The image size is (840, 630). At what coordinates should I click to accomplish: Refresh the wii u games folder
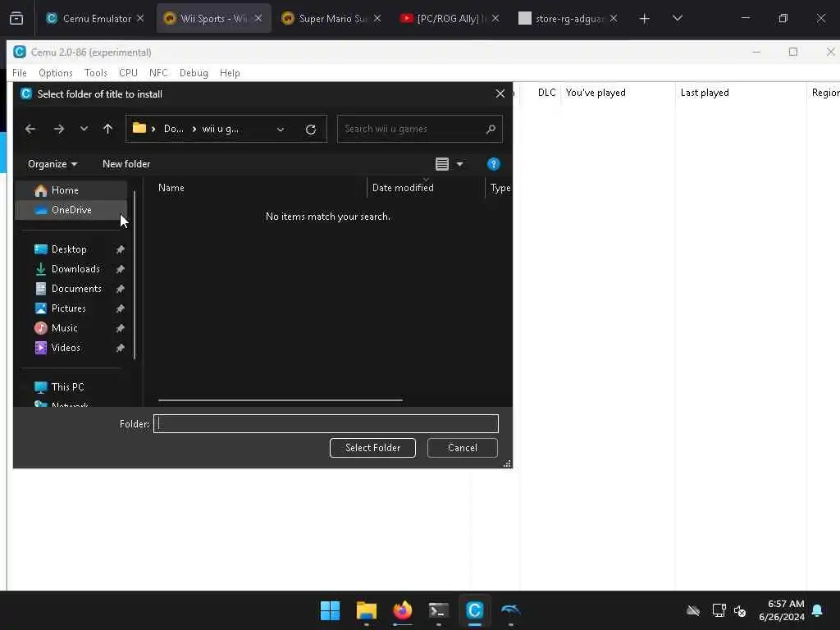pos(311,129)
